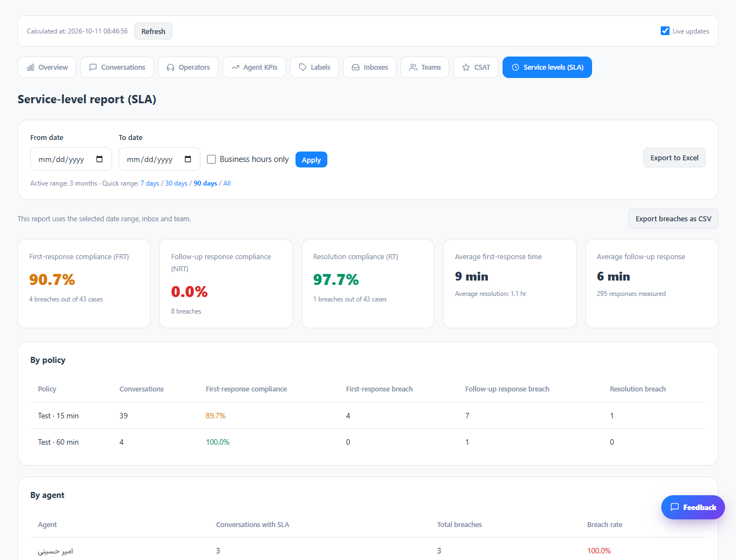This screenshot has height=560, width=736.
Task: Click the star icon on CSAT tab
Action: tap(466, 68)
